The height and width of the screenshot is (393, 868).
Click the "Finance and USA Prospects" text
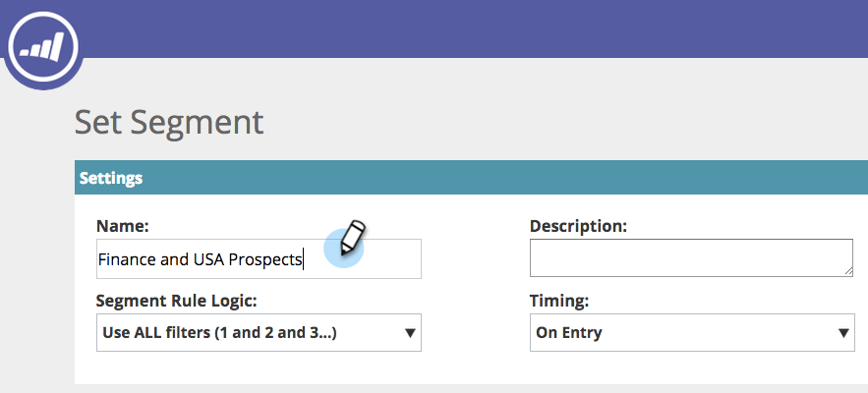[201, 259]
